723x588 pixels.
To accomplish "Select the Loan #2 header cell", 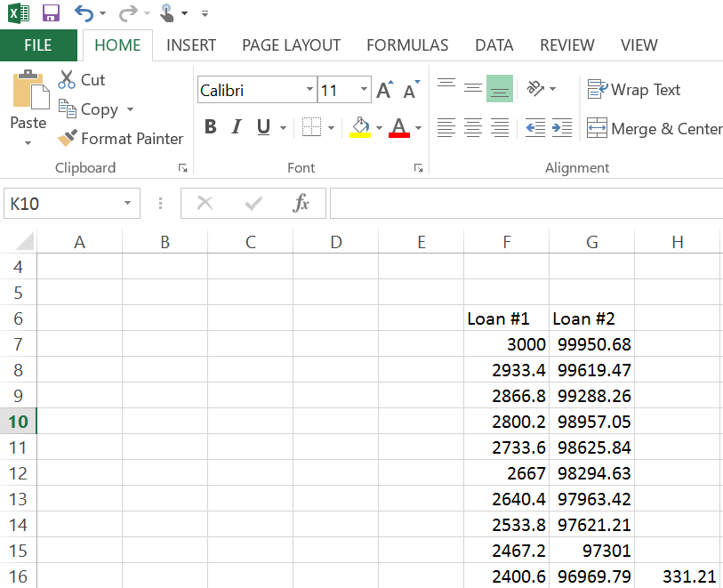I will (591, 318).
